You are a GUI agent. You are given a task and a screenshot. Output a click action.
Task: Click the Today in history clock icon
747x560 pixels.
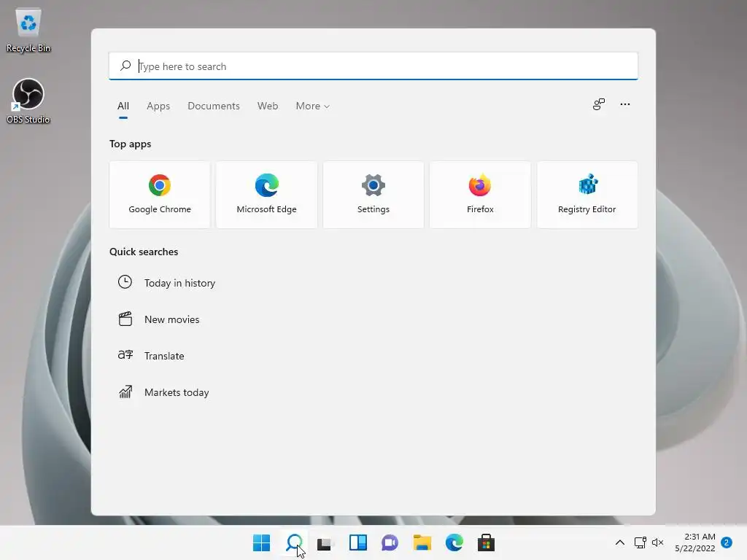(x=125, y=282)
